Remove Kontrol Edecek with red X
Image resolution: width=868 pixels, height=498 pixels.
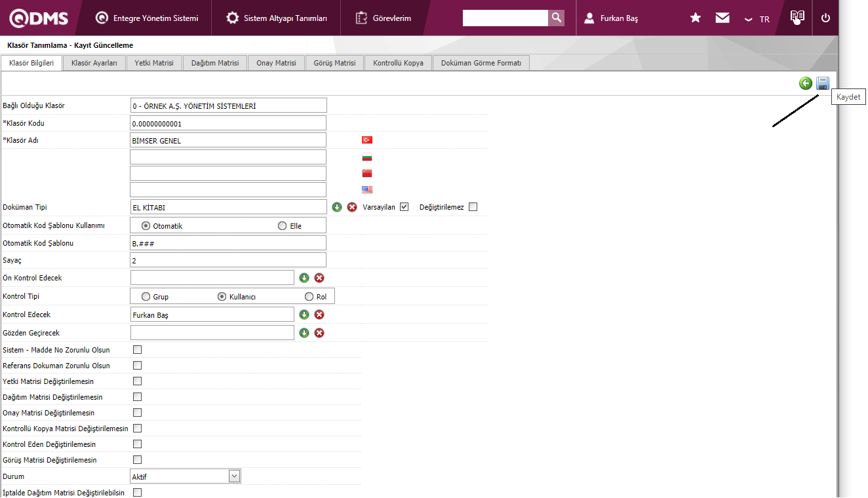click(319, 315)
